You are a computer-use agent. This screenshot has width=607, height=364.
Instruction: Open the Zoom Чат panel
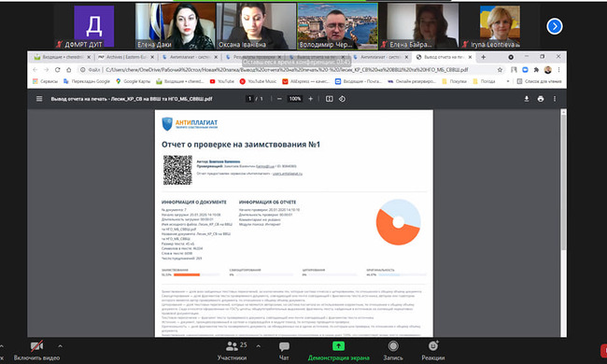(x=284, y=350)
